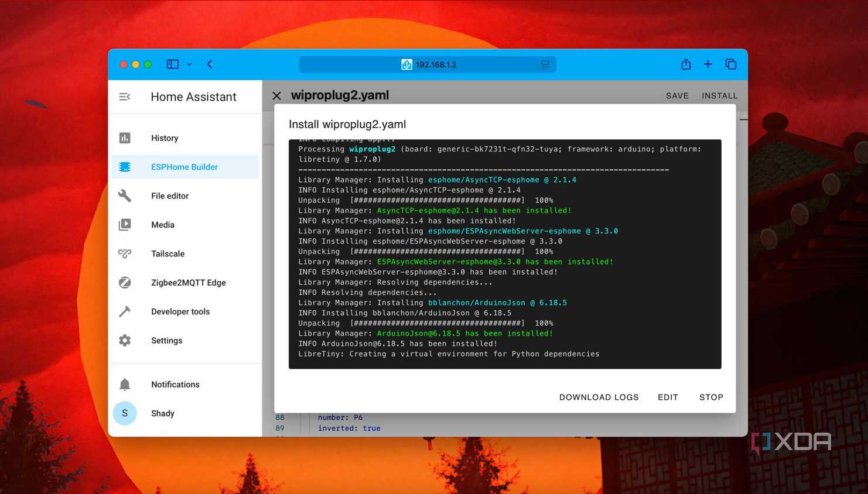Image resolution: width=868 pixels, height=494 pixels.
Task: Select ESPHome Builder in the sidebar
Action: 185,167
